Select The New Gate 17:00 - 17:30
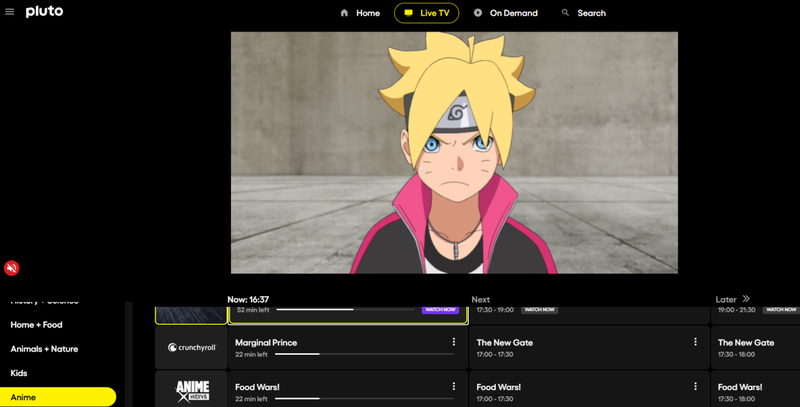 point(589,348)
